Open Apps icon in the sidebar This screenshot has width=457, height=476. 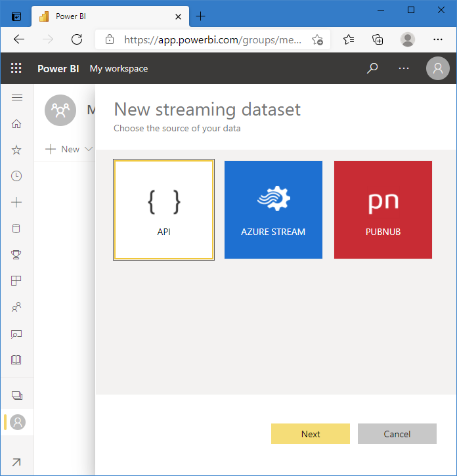point(16,281)
